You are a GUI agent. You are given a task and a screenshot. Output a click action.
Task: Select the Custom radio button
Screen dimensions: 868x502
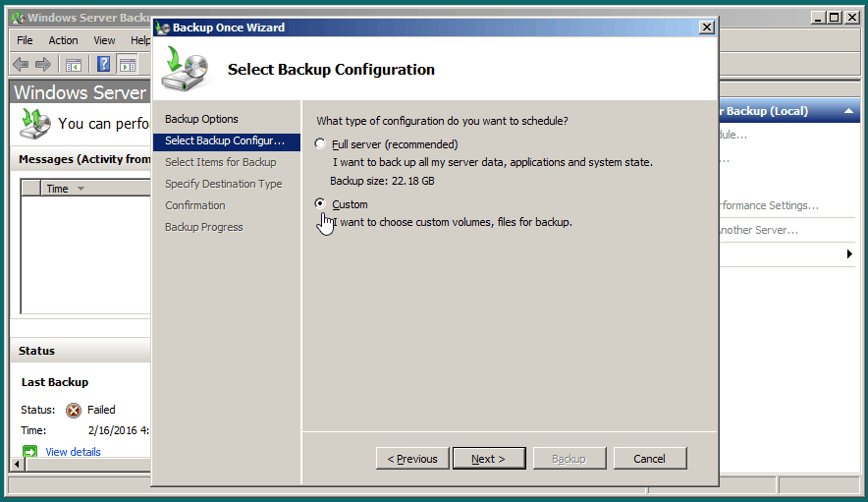click(320, 204)
